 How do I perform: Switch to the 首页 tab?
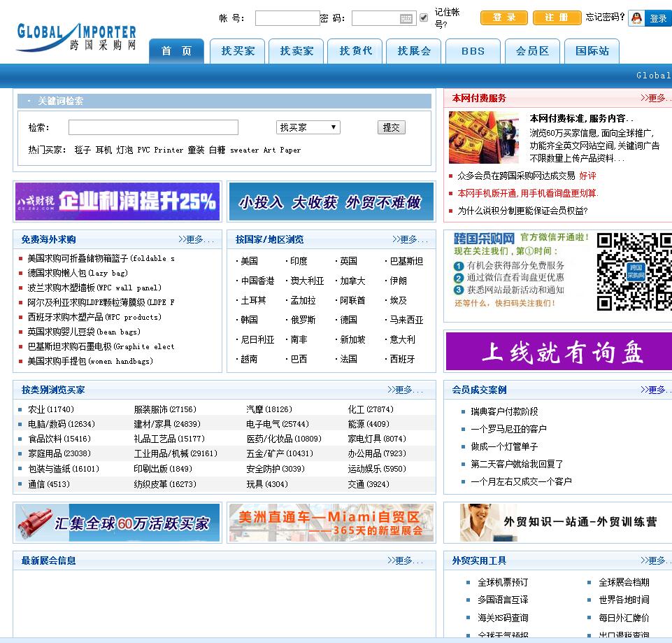tap(176, 51)
